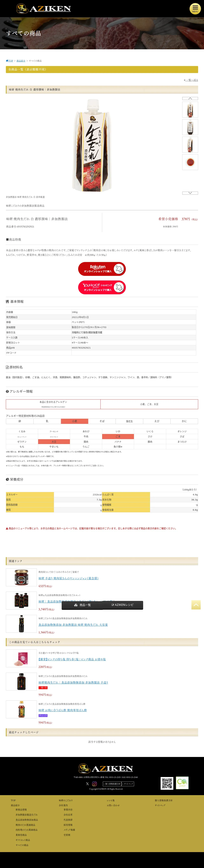Click the AZIKEN logo in the header

point(44,8)
